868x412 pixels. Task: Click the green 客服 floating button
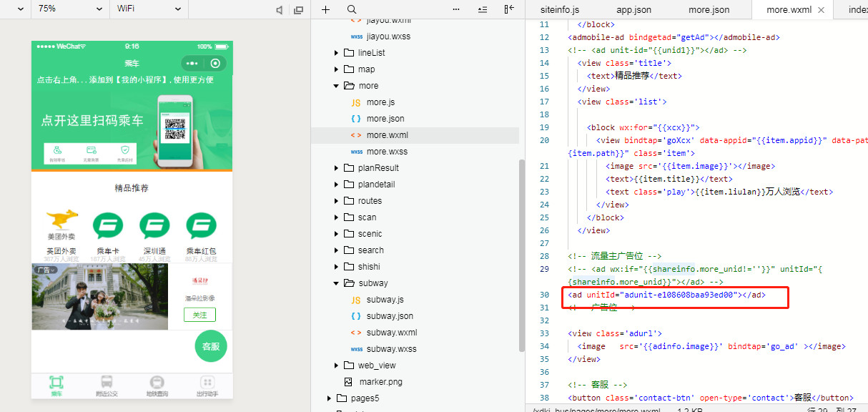210,346
